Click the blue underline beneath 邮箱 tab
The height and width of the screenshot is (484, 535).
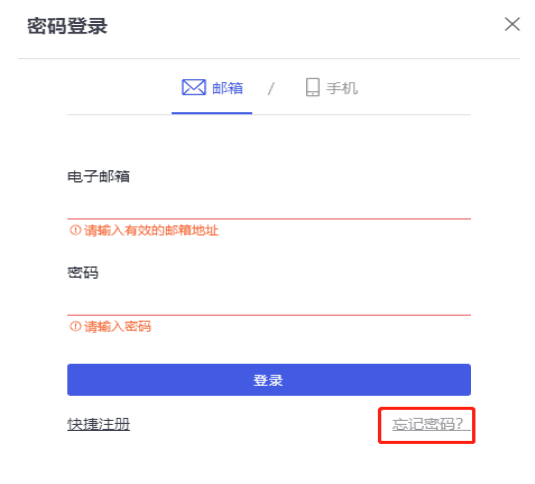pos(212,113)
